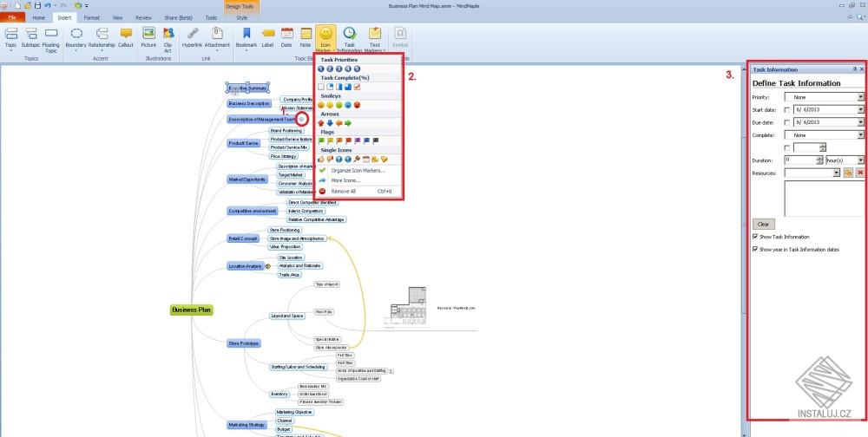Open the File menu

click(x=12, y=17)
